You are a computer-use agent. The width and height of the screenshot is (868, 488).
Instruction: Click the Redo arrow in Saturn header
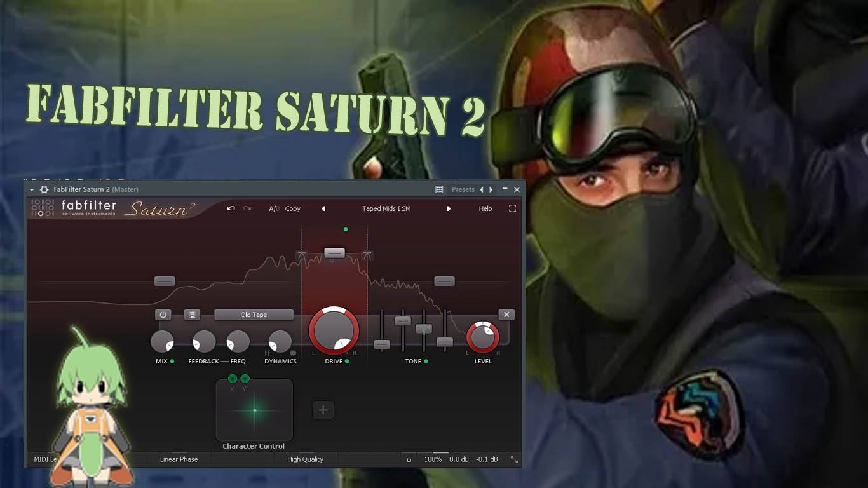coord(247,208)
